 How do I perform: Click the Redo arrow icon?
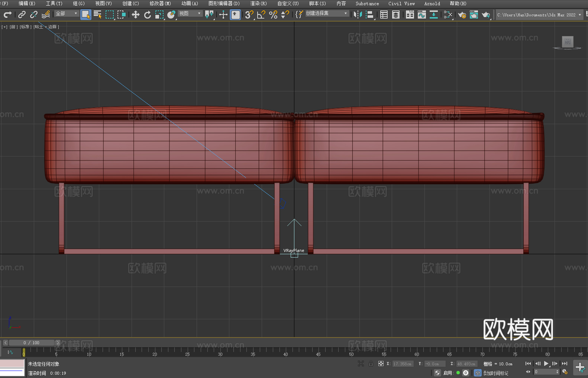(x=7, y=14)
